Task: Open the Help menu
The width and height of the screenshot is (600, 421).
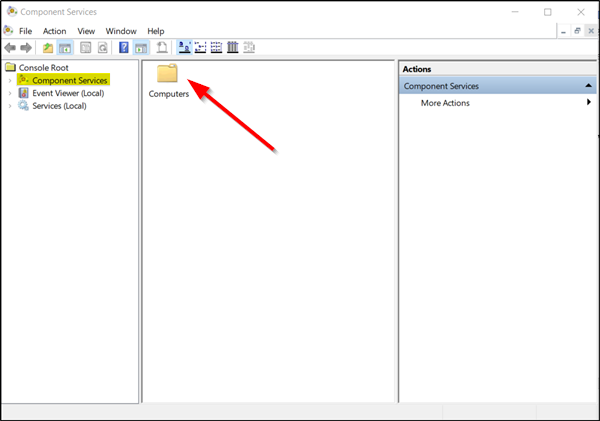Action: click(x=156, y=31)
